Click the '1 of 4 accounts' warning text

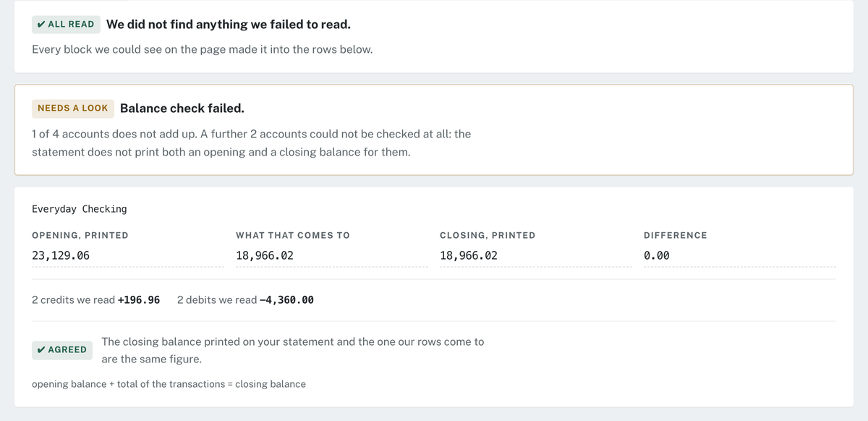[252, 143]
